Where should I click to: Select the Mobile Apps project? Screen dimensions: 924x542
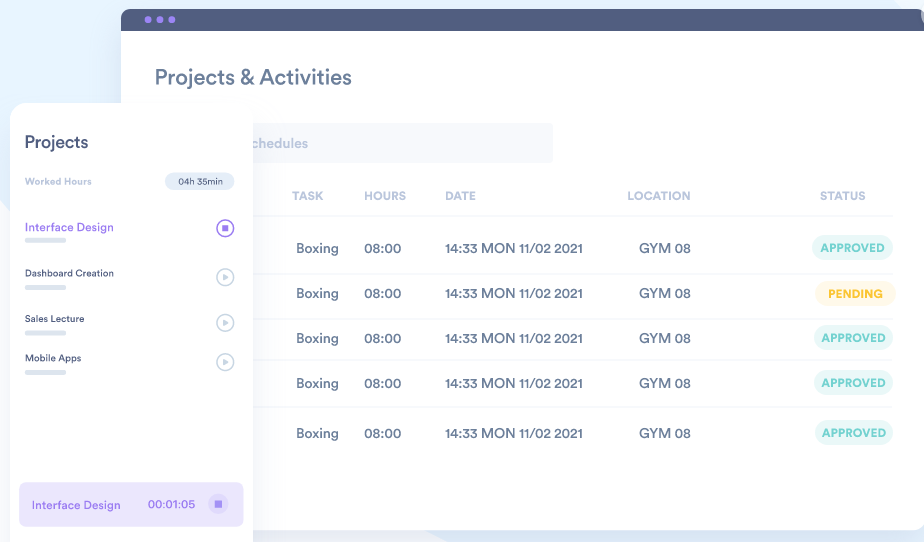(x=53, y=358)
